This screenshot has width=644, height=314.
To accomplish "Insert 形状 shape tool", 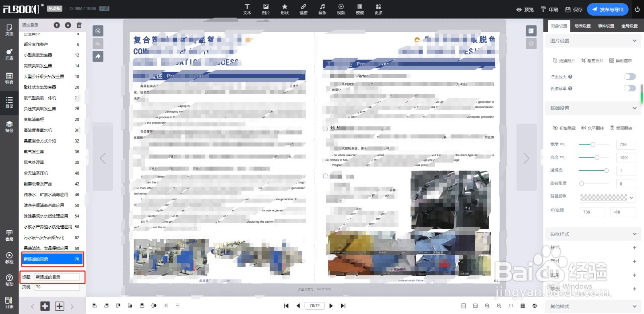I will click(285, 9).
